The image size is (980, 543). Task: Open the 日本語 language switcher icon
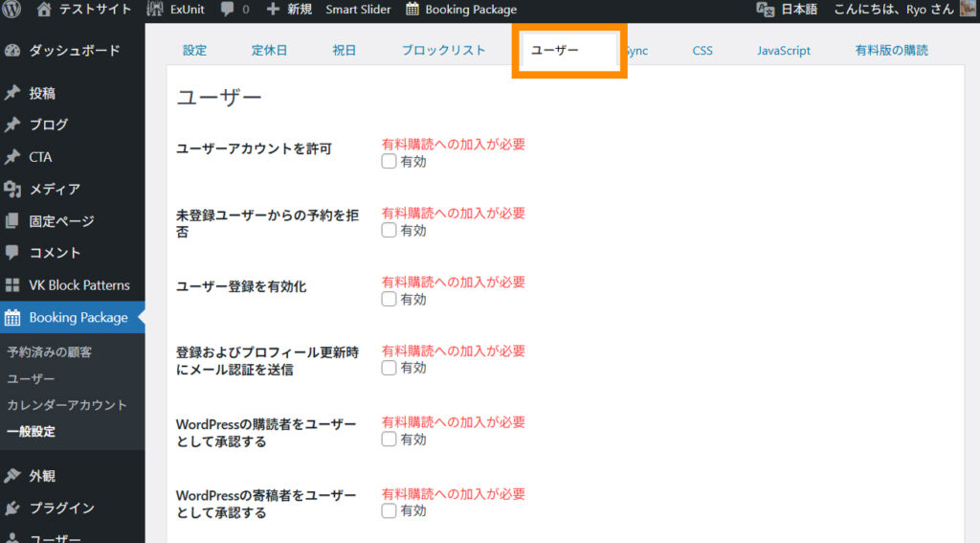pos(765,10)
